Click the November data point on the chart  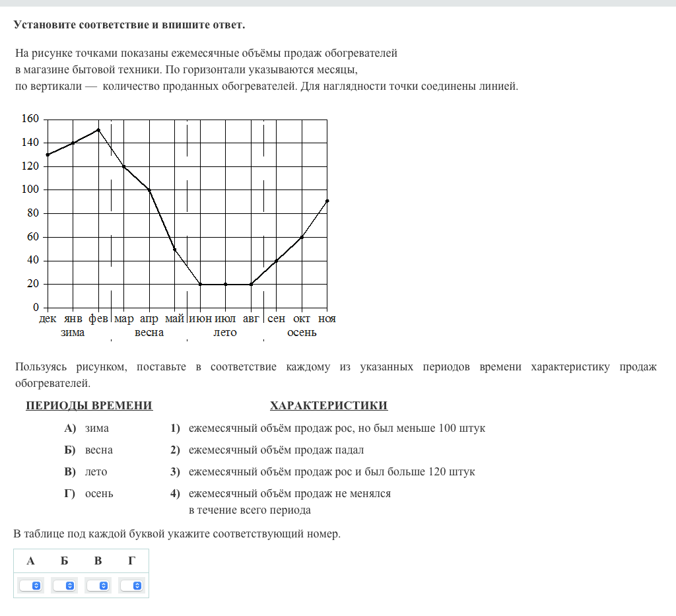click(327, 201)
